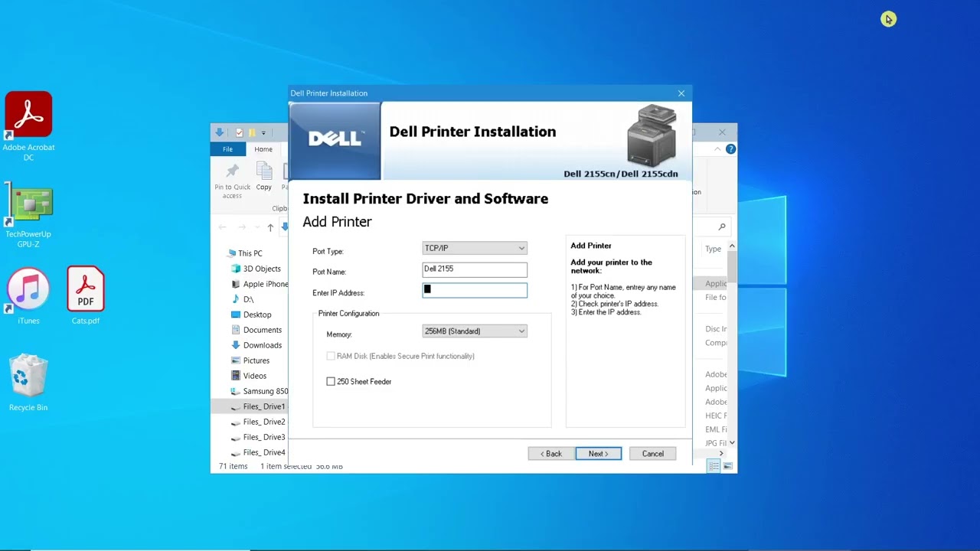Open the Cats.pdf desktop file
Image resolution: width=980 pixels, height=551 pixels.
(86, 295)
